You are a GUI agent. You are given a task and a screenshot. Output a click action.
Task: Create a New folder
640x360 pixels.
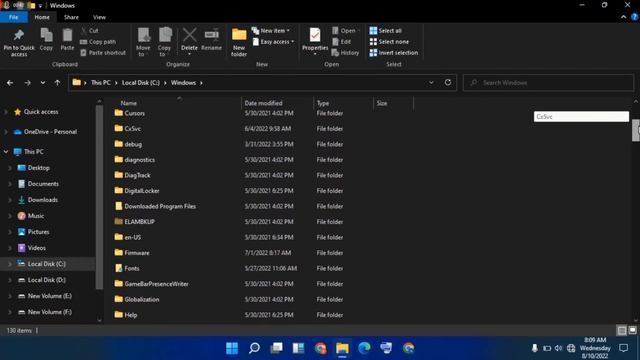239,42
